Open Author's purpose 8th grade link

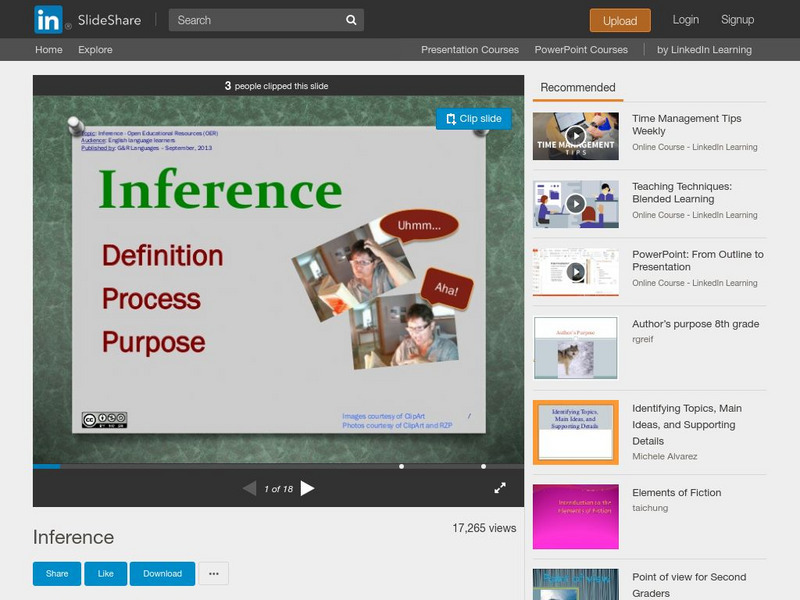coord(695,324)
